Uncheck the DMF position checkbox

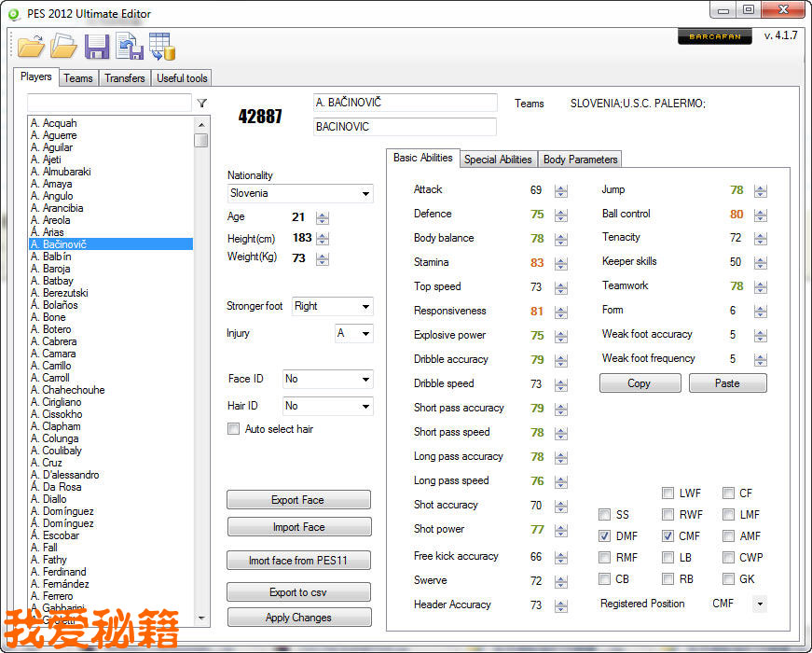pos(605,536)
